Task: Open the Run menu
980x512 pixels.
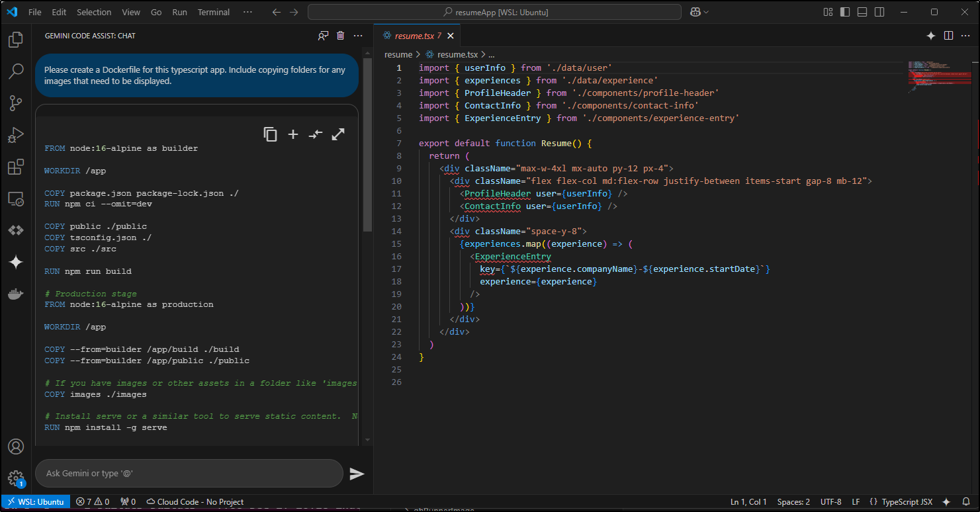Action: 179,12
